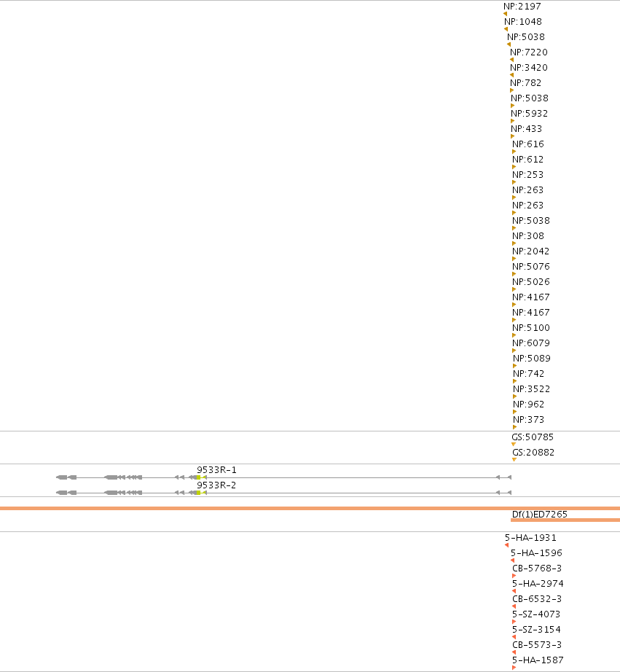Select the NP:616 label
Viewport: 620px width, 672px height.
[528, 144]
